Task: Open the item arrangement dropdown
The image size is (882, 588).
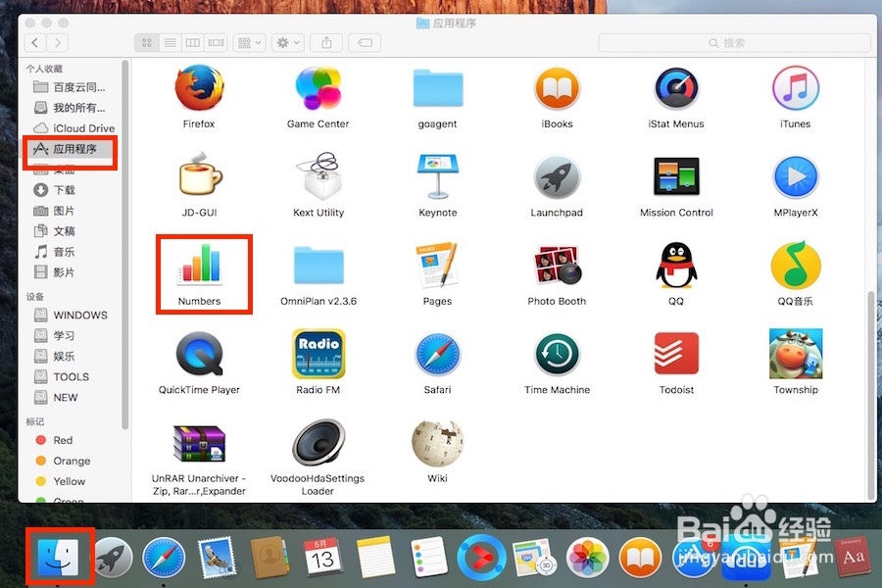Action: click(249, 43)
